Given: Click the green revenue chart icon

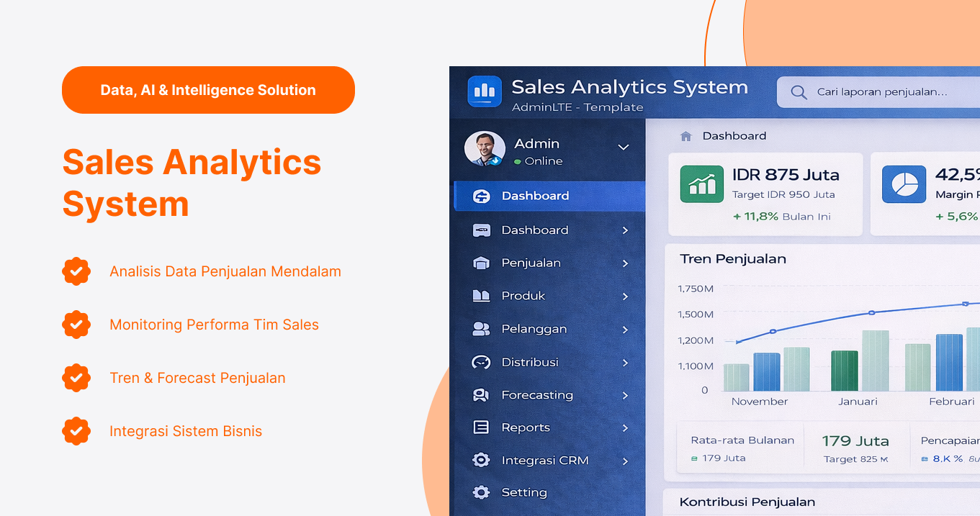Looking at the screenshot, I should [x=702, y=184].
